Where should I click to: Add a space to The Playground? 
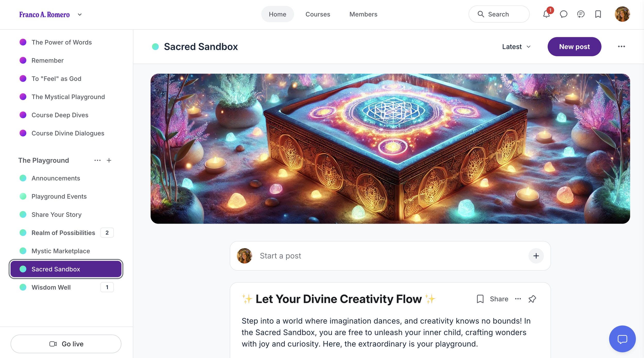pyautogui.click(x=109, y=160)
